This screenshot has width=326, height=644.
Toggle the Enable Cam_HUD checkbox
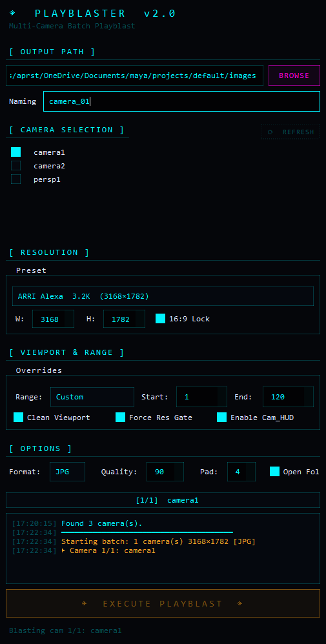pyautogui.click(x=221, y=418)
